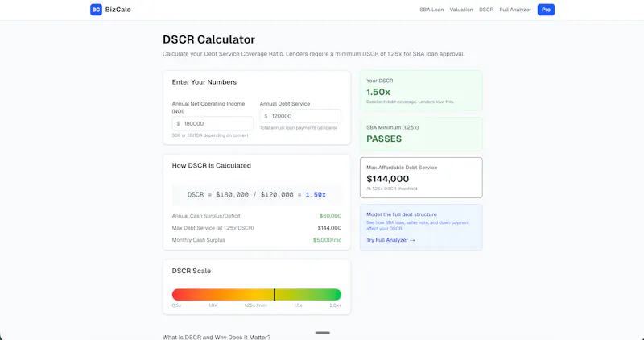
Task: Click the 2.0x+ scale label
Action: 335,305
